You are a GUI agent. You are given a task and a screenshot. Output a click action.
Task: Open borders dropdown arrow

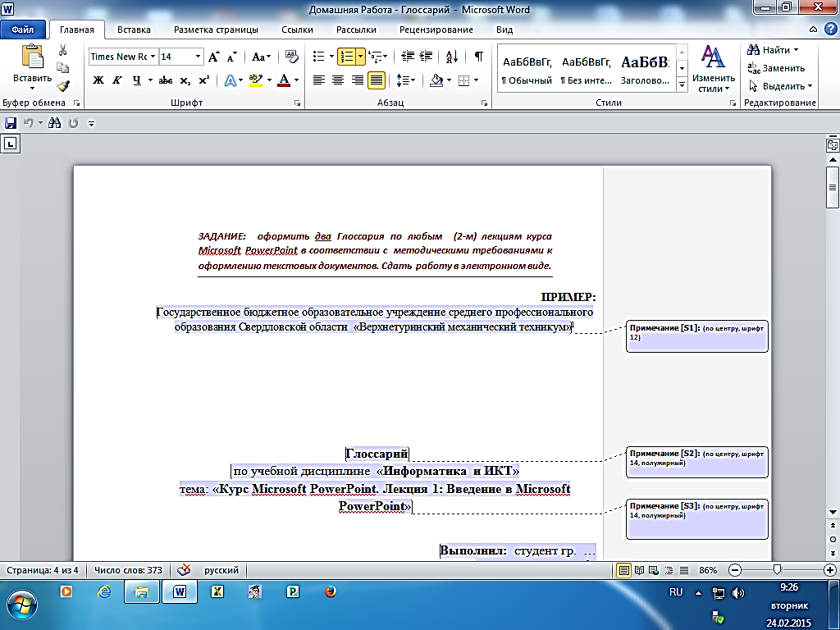(x=477, y=80)
